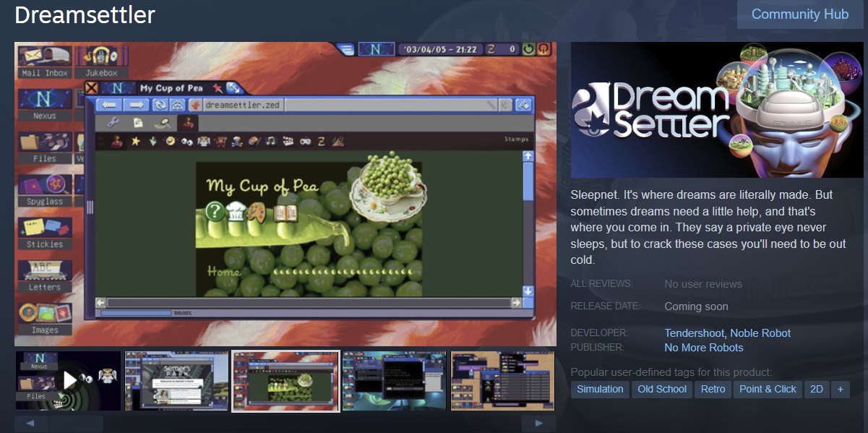Close the My Cup of Pea window

tap(92, 88)
